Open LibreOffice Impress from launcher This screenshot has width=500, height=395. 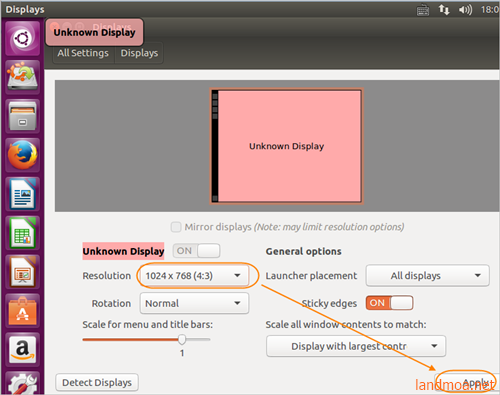click(22, 272)
